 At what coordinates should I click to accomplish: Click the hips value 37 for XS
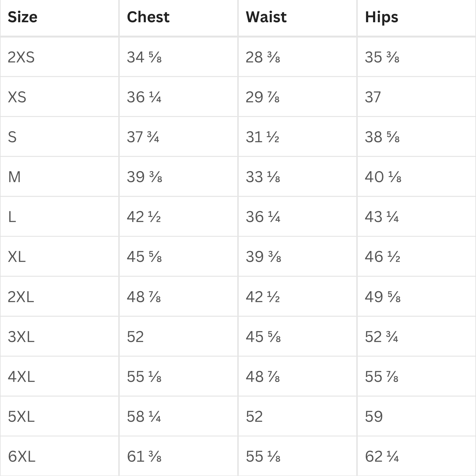tap(373, 97)
